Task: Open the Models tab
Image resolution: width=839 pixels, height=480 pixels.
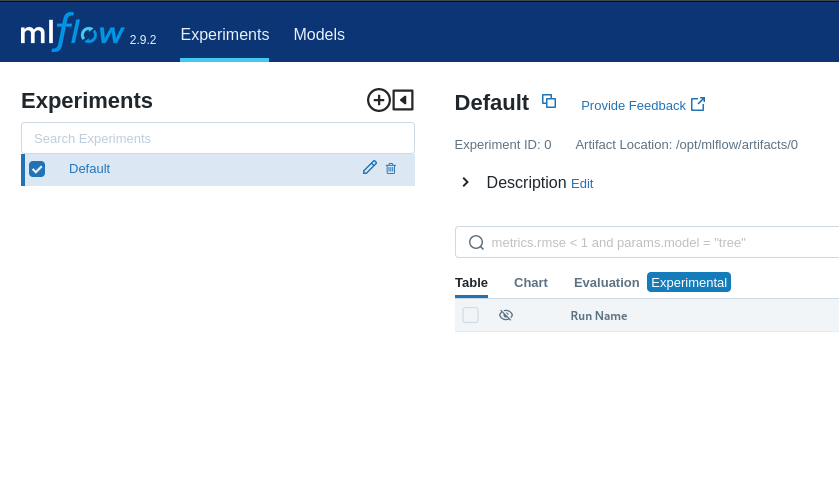Action: click(x=319, y=34)
